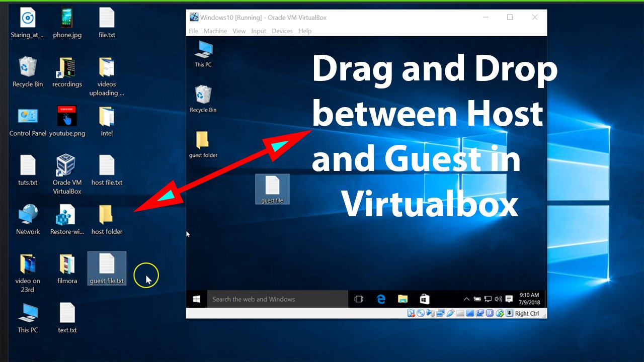644x362 pixels.
Task: Open File Explorer from guest taskbar
Action: coord(403,299)
